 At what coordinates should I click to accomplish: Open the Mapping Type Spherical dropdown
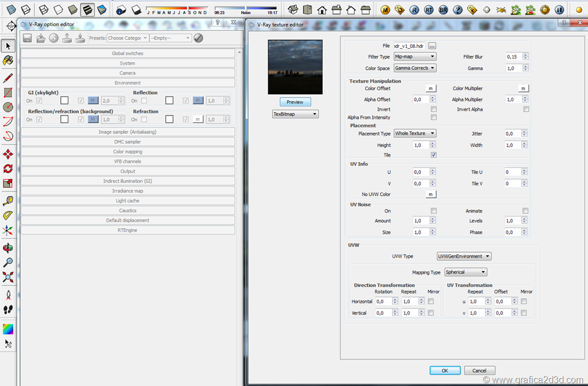[466, 272]
